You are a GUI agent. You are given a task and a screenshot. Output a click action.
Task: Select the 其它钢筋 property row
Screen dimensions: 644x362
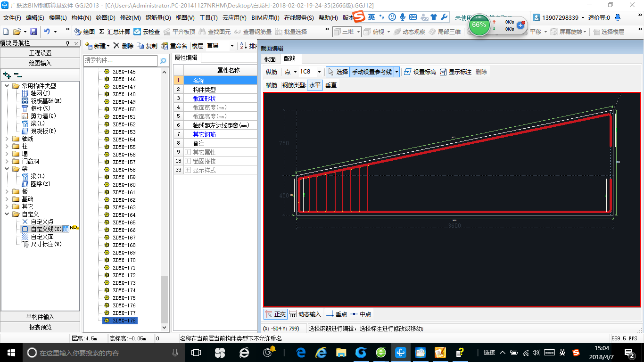pyautogui.click(x=215, y=134)
